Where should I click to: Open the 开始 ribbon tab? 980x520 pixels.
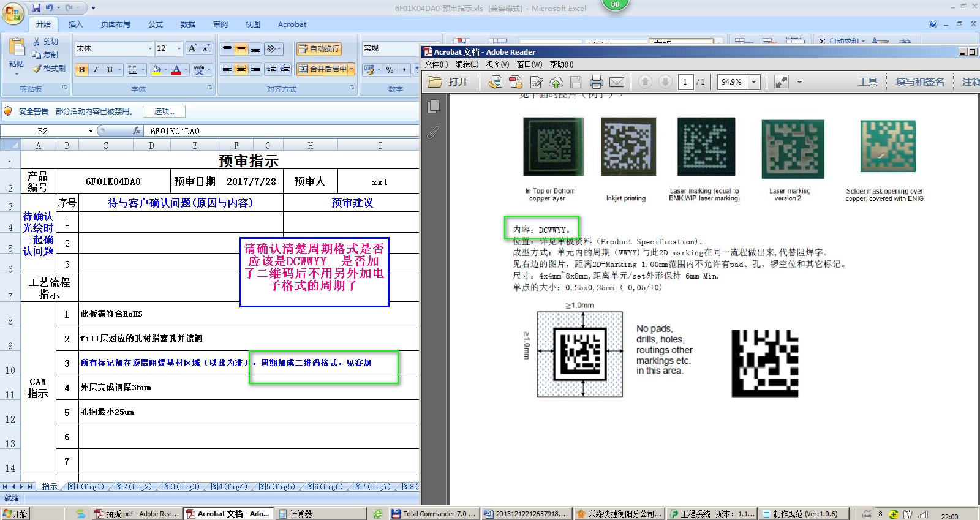point(43,24)
